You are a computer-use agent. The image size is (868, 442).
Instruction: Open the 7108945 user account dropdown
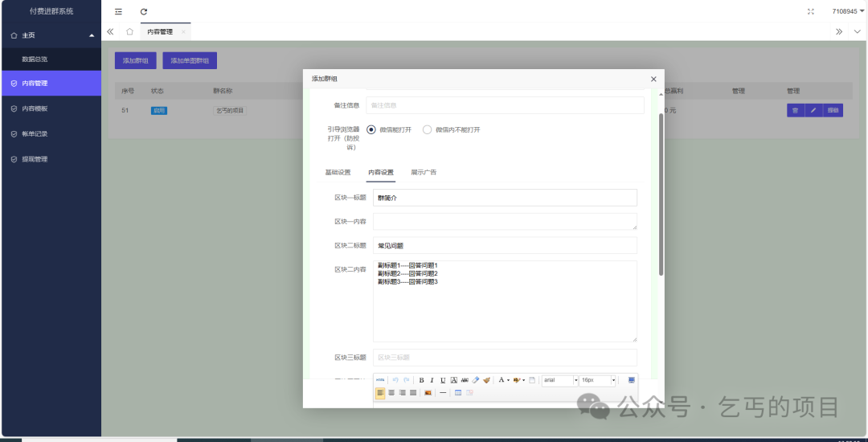pyautogui.click(x=848, y=11)
